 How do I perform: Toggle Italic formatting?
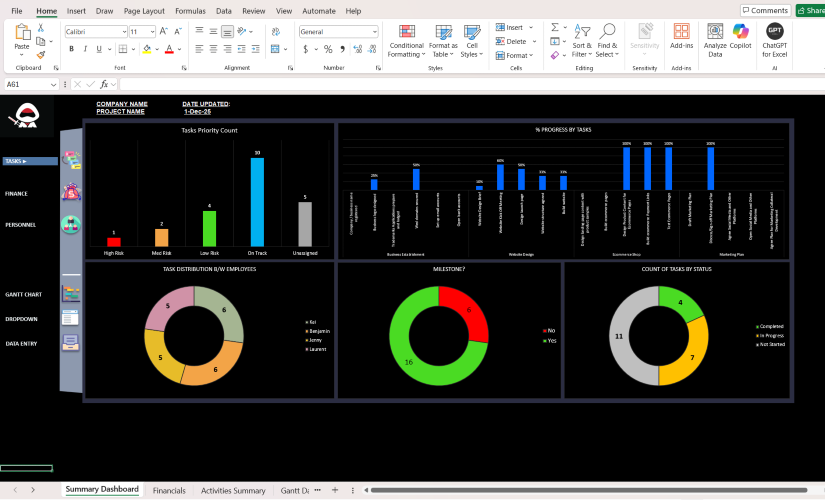[x=85, y=49]
